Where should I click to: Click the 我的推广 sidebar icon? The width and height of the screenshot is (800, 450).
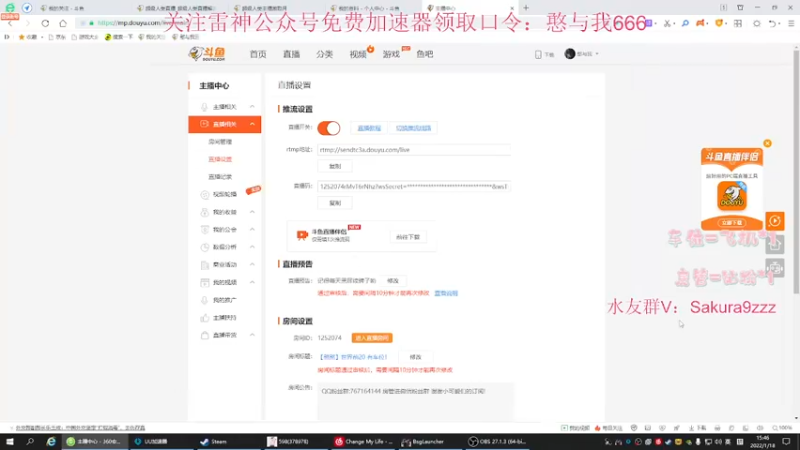(x=205, y=300)
